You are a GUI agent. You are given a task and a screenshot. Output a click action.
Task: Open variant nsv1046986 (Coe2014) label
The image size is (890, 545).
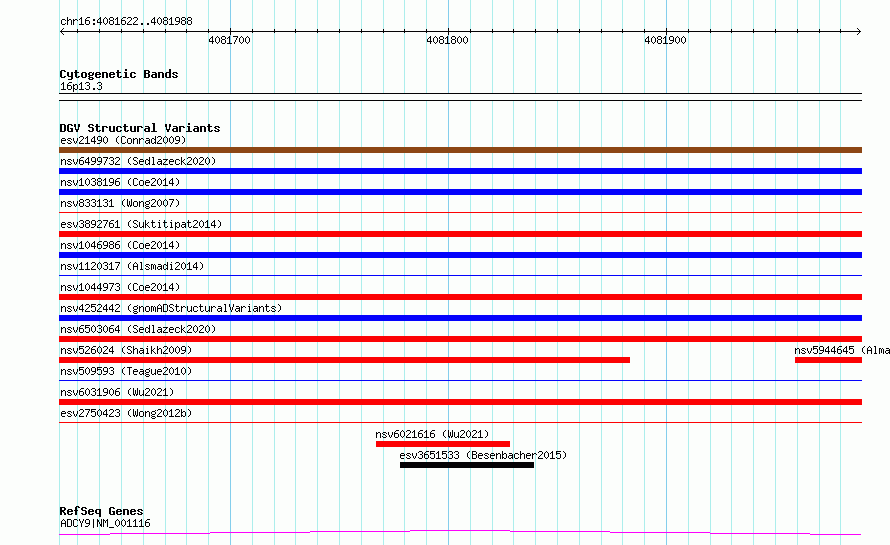pyautogui.click(x=120, y=245)
